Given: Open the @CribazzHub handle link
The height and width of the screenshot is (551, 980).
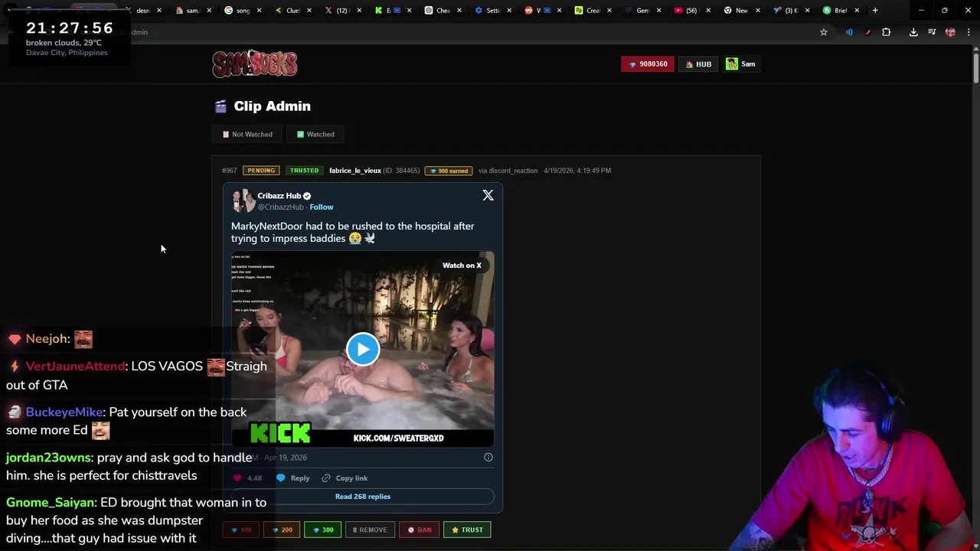Looking at the screenshot, I should 280,207.
